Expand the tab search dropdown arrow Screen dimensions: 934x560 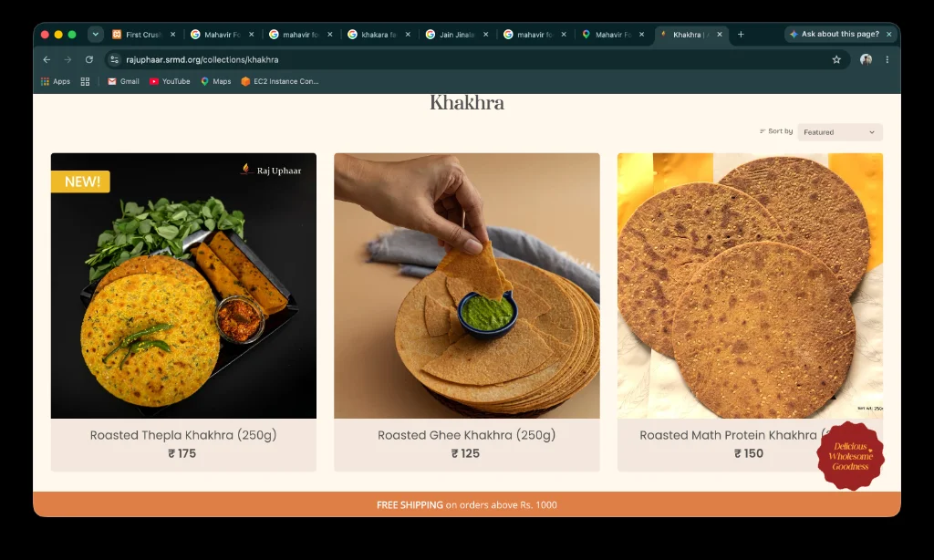tap(95, 35)
